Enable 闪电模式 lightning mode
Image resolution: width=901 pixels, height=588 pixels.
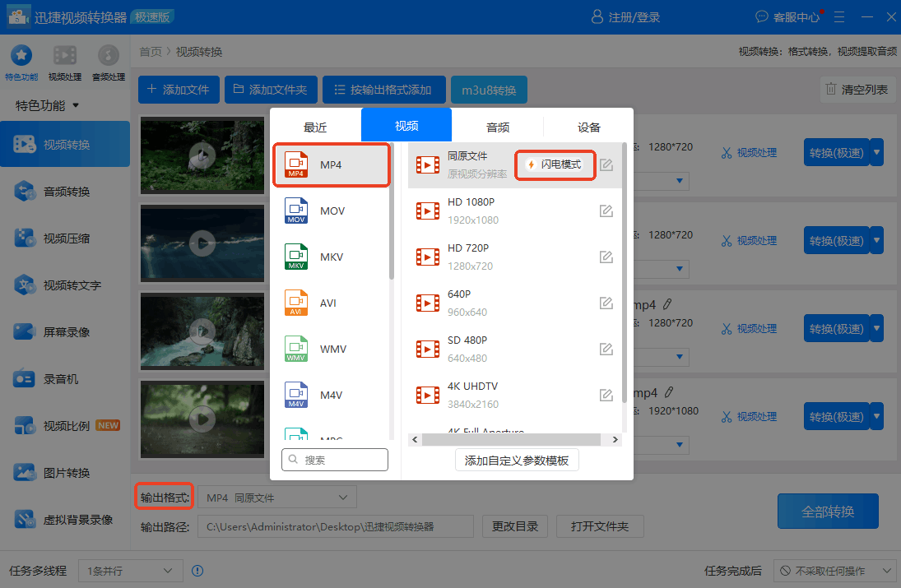555,164
